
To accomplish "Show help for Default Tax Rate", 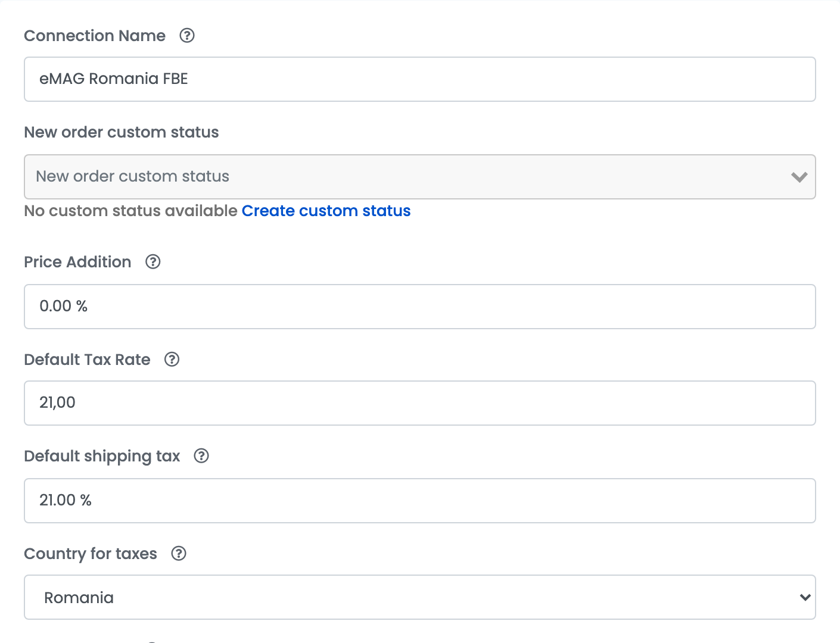I will [x=172, y=360].
